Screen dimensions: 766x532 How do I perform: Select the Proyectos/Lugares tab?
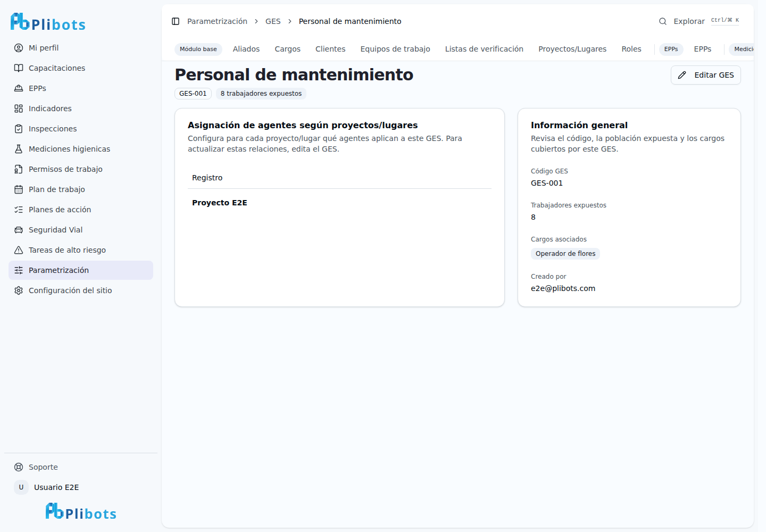[x=572, y=49]
